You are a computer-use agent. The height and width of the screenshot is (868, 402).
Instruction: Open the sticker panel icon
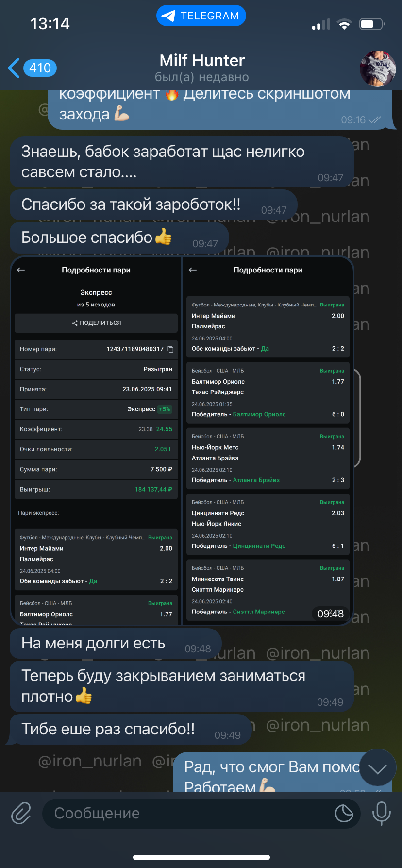click(x=344, y=813)
